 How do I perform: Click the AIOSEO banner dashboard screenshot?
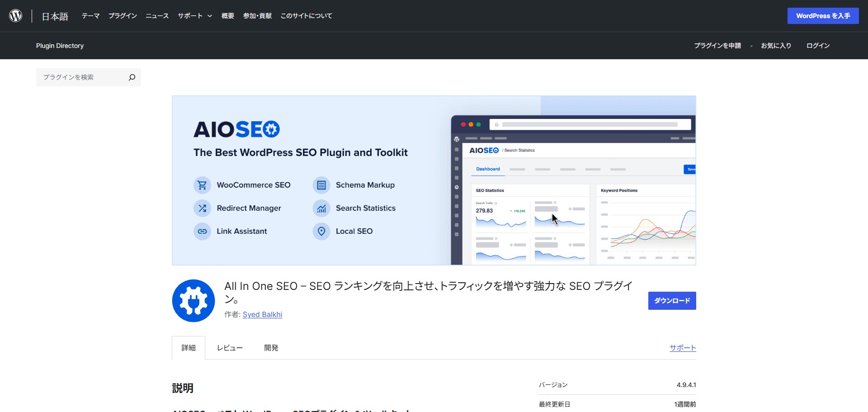573,190
